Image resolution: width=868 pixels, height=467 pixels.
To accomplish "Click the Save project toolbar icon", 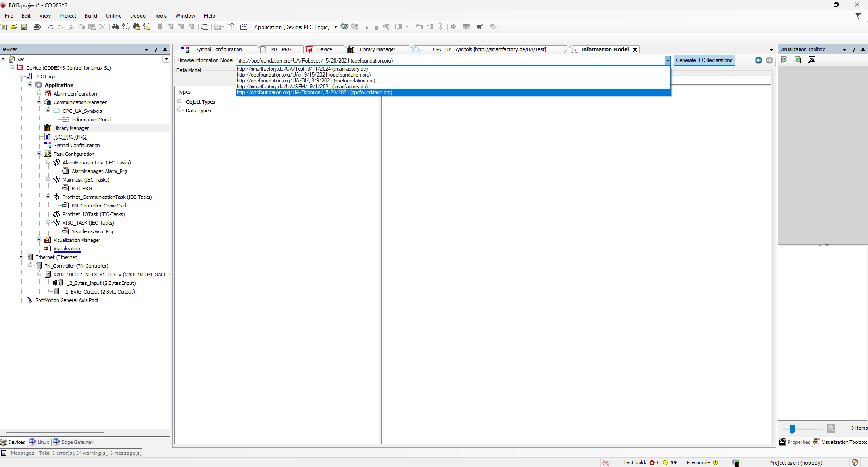I will coord(24,27).
